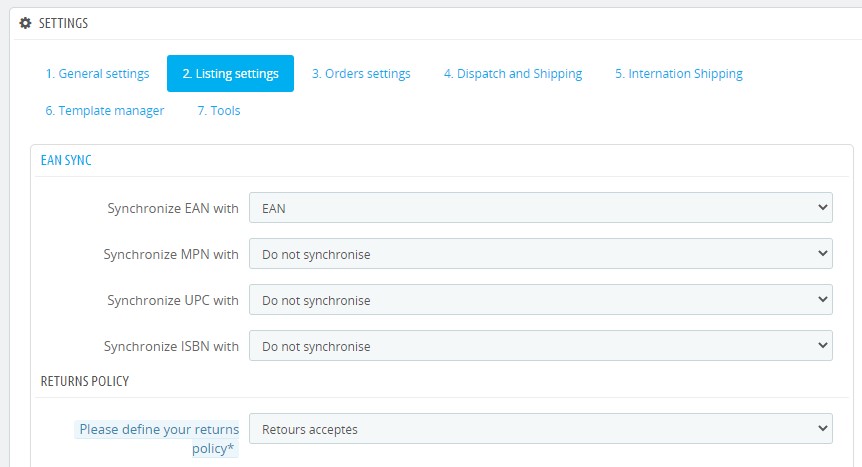The image size is (862, 467).
Task: Click the Settings gear icon
Action: (26, 23)
